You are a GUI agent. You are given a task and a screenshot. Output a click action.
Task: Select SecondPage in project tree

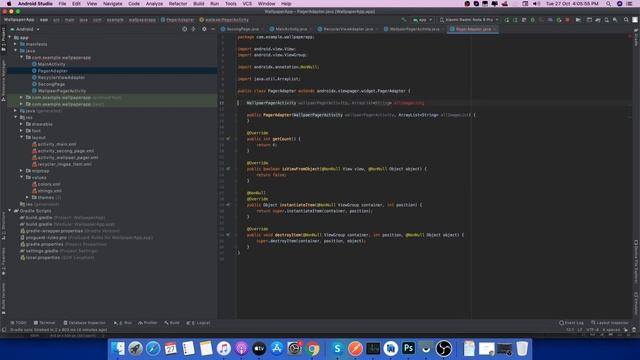(x=51, y=84)
